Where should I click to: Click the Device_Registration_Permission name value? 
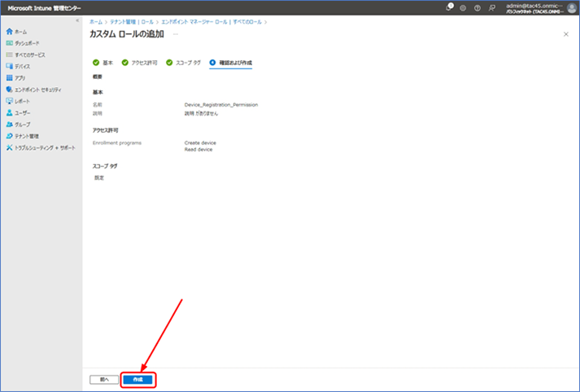coord(221,105)
